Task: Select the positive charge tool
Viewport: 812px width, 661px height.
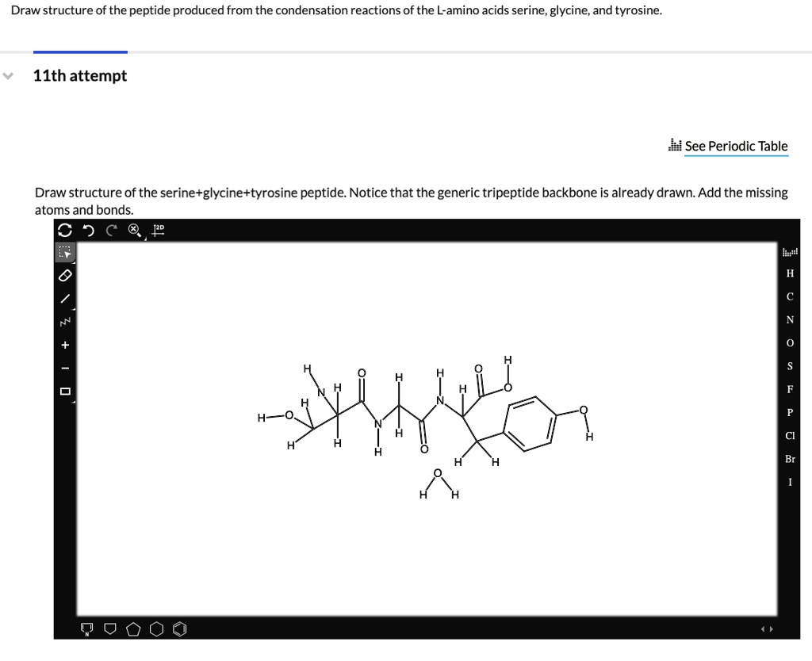Action: 65,345
